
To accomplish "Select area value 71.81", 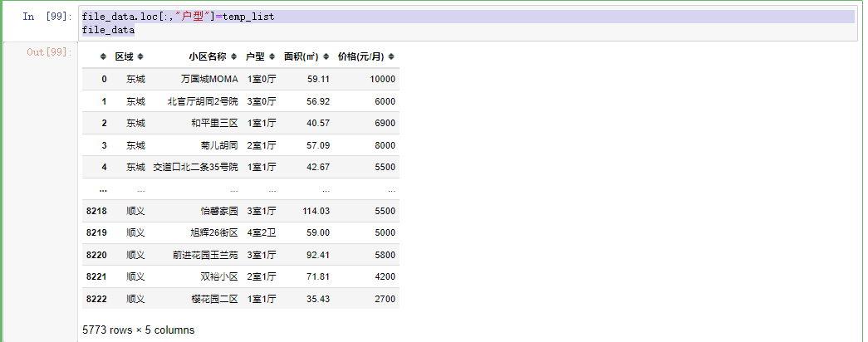I will (x=318, y=276).
